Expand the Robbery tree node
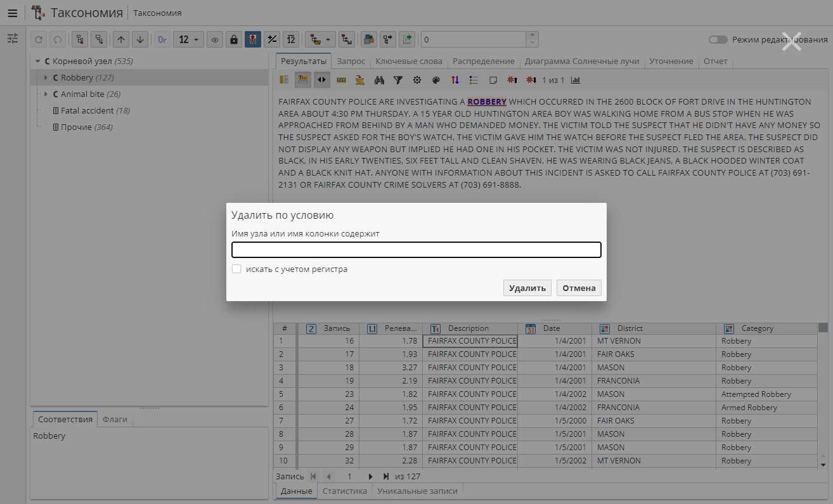Viewport: 833px width, 504px height. (x=46, y=78)
